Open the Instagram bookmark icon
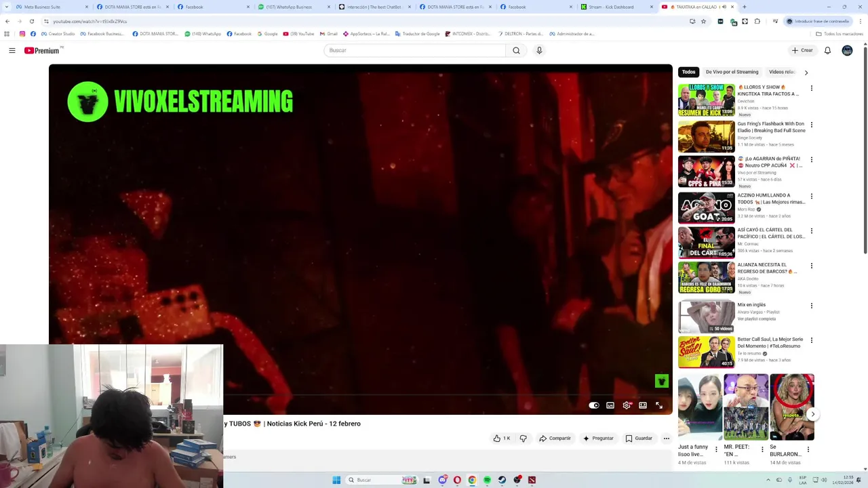Screen dimensions: 868x488 (x=22, y=34)
